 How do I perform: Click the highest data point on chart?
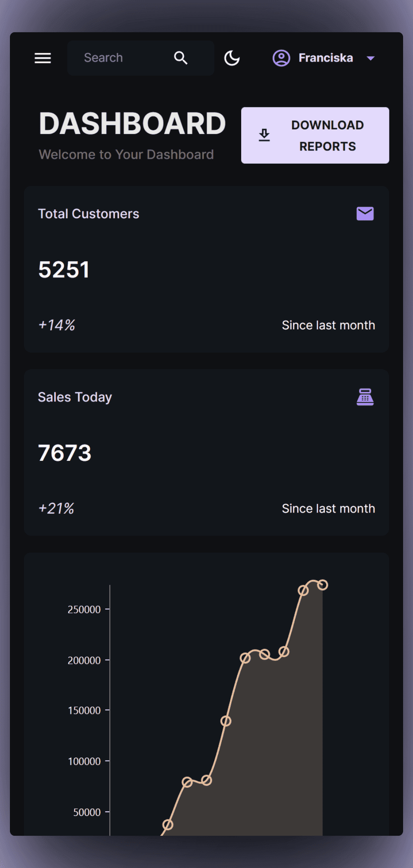[x=323, y=585]
